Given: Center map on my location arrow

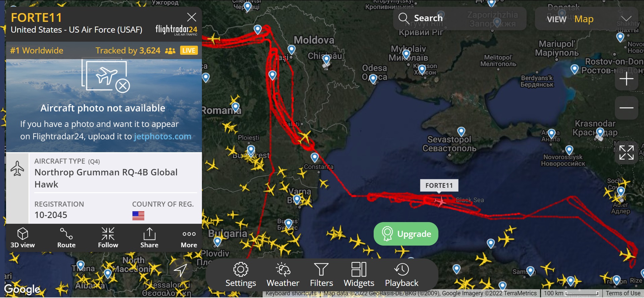Looking at the screenshot, I should pos(180,270).
